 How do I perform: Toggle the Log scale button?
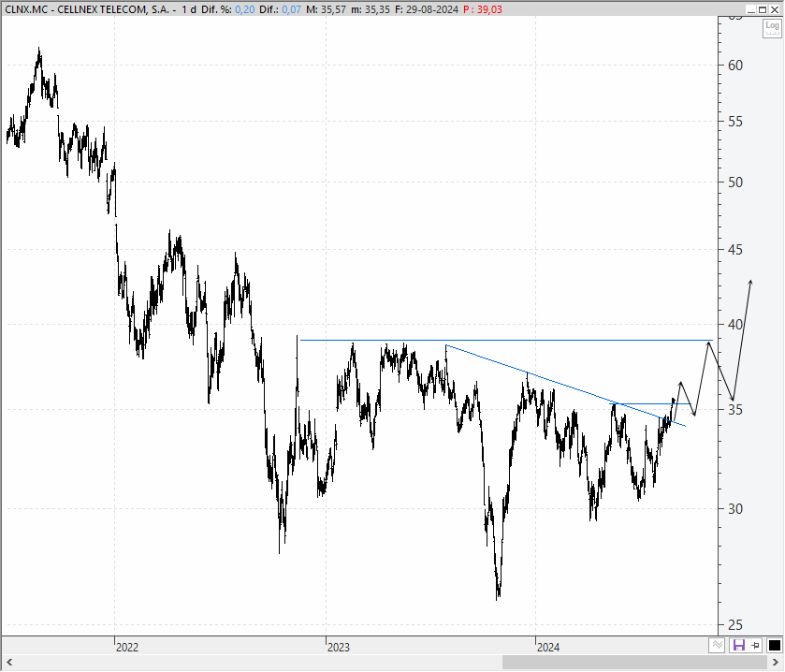pyautogui.click(x=772, y=27)
